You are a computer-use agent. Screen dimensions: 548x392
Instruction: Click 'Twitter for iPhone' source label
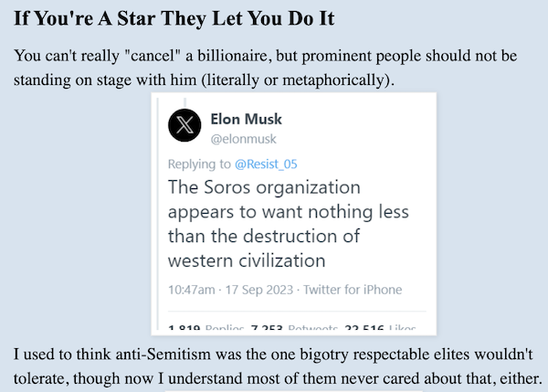(353, 290)
